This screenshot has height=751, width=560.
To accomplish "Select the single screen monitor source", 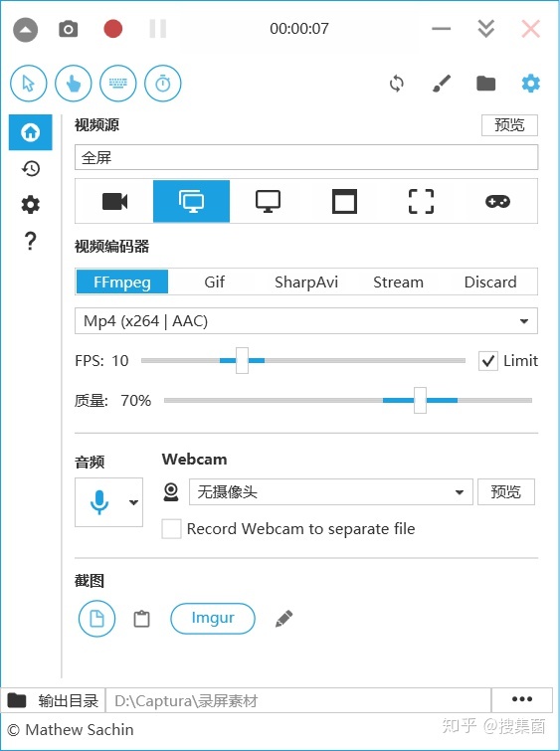I will (x=269, y=201).
